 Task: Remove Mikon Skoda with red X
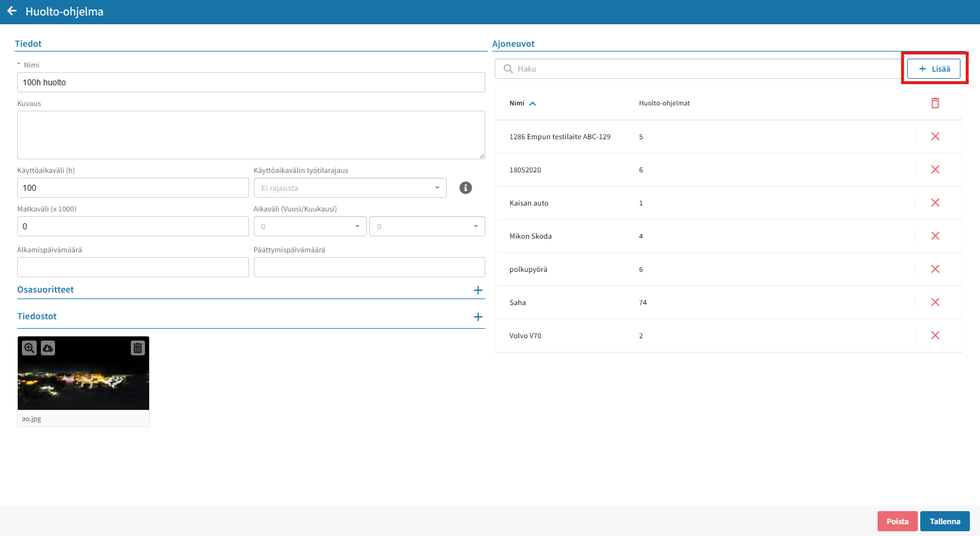(x=935, y=236)
